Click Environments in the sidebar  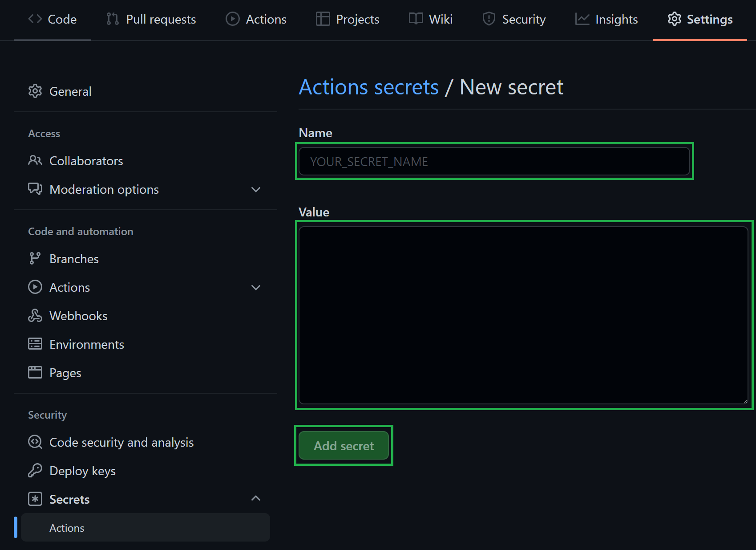pyautogui.click(x=86, y=344)
